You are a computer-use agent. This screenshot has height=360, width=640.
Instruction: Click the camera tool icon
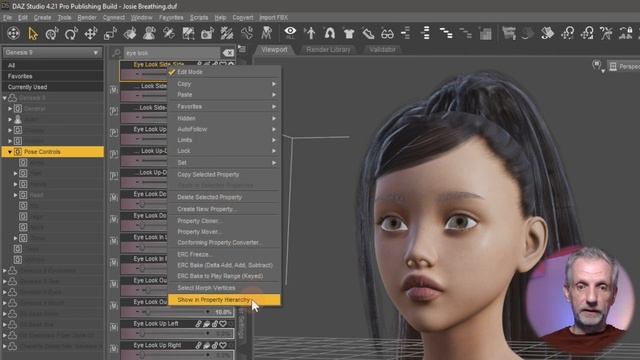tap(207, 33)
